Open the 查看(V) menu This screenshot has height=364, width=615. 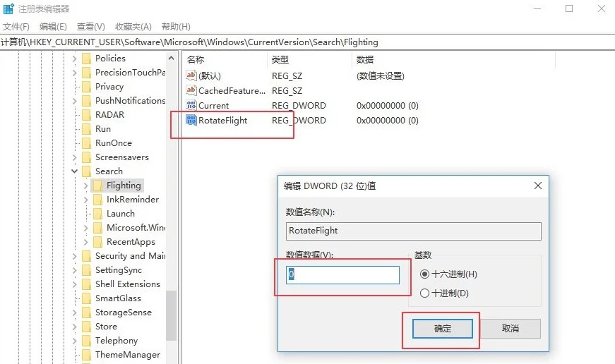[x=91, y=26]
